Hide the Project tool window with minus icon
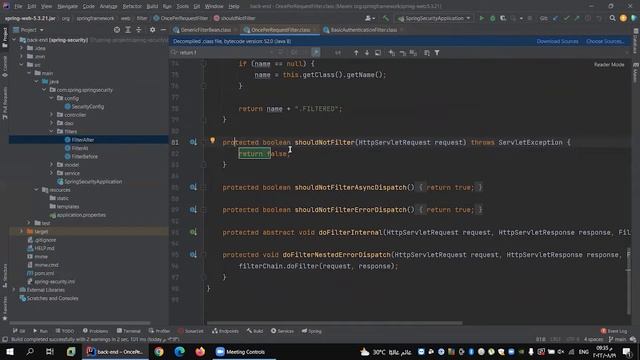Screen dimensions: 640x360 click(x=163, y=30)
